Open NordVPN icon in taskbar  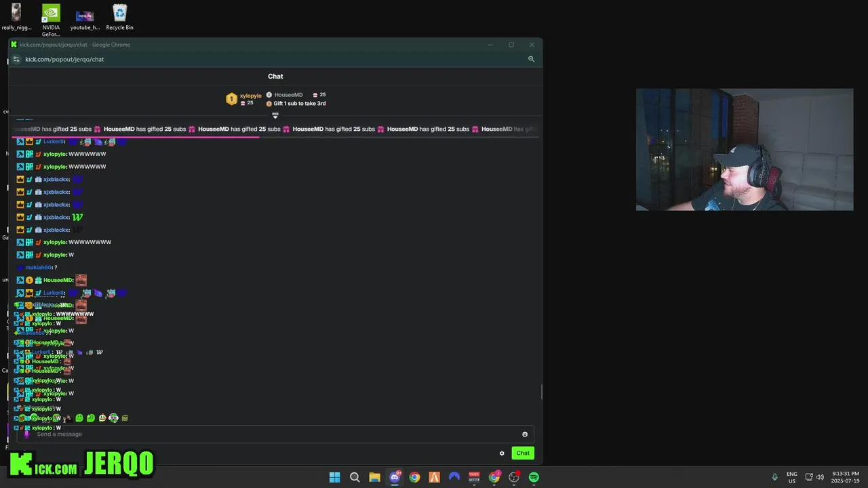454,477
